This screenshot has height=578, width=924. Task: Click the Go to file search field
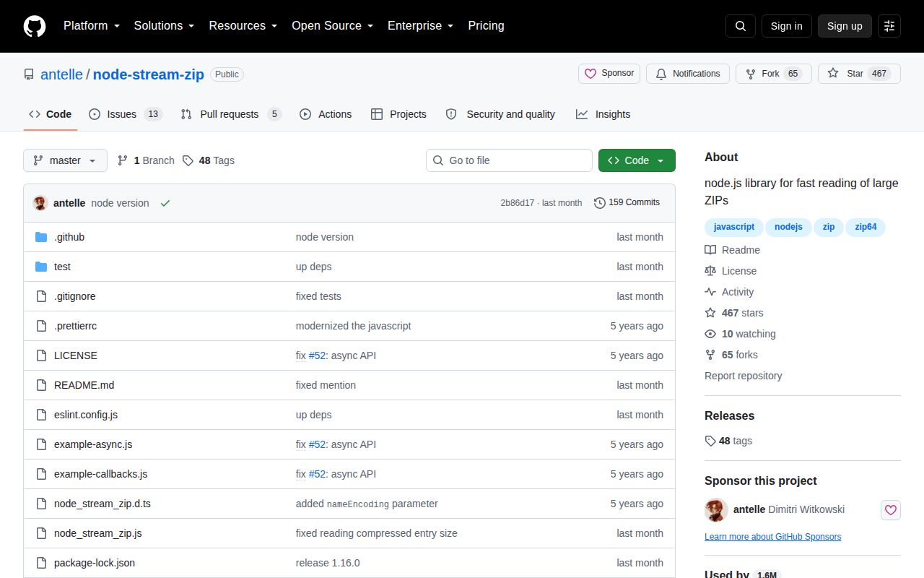click(x=509, y=160)
